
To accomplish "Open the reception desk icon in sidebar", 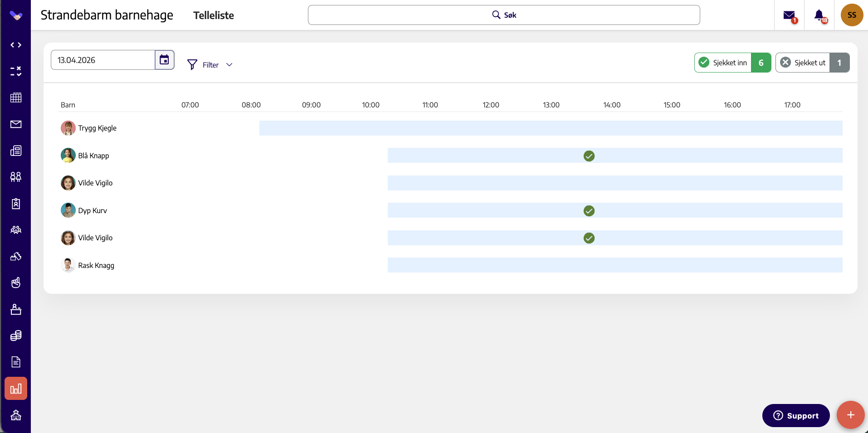I will [16, 309].
